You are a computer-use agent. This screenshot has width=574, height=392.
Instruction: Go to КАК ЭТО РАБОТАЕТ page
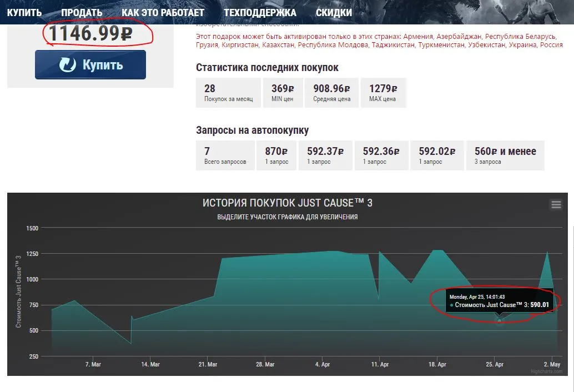click(163, 12)
